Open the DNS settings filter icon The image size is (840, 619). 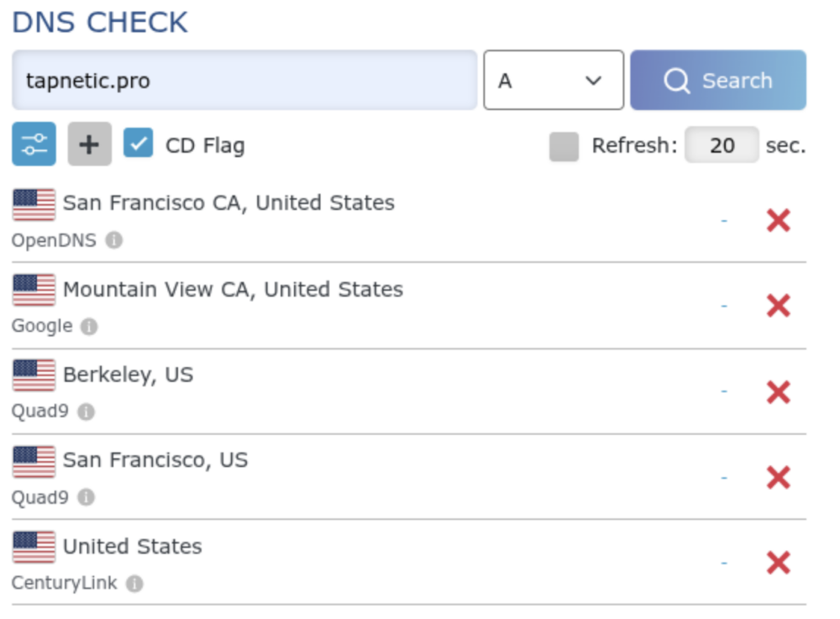[x=34, y=144]
